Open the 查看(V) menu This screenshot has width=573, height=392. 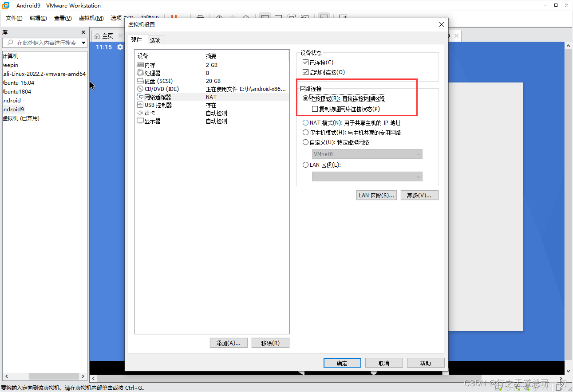click(63, 18)
